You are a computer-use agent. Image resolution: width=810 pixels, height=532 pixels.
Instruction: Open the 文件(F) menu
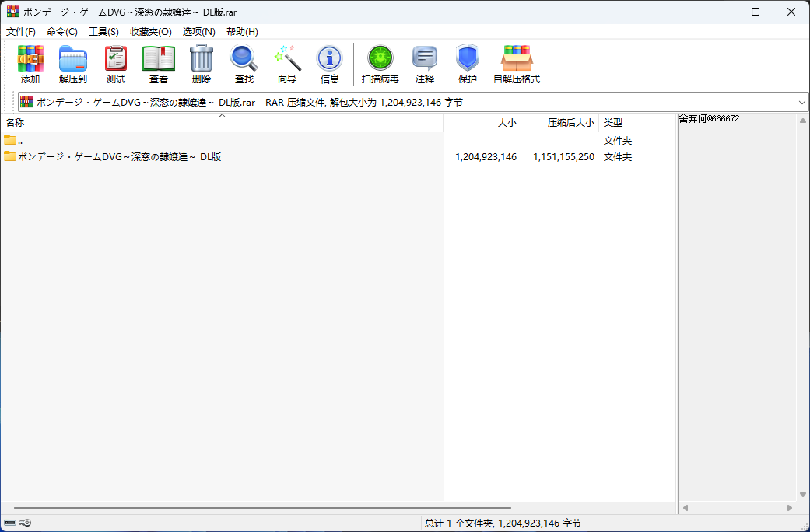coord(21,32)
